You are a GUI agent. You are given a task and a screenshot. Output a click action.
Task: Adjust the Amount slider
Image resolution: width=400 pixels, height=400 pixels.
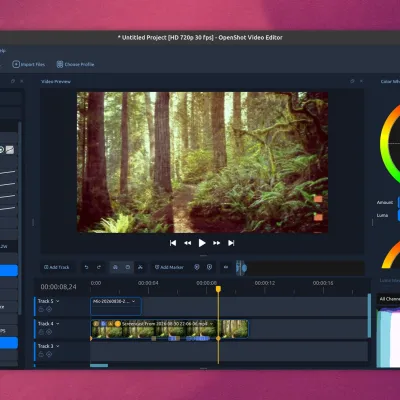coord(399,202)
